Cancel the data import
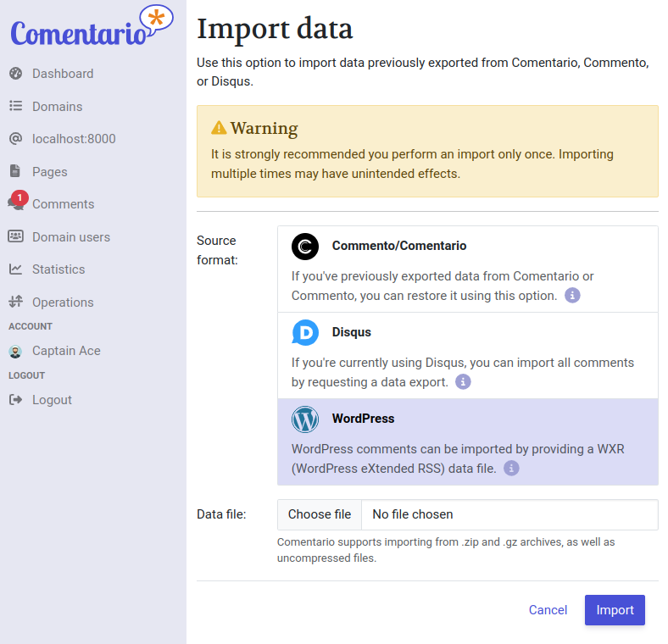 548,610
